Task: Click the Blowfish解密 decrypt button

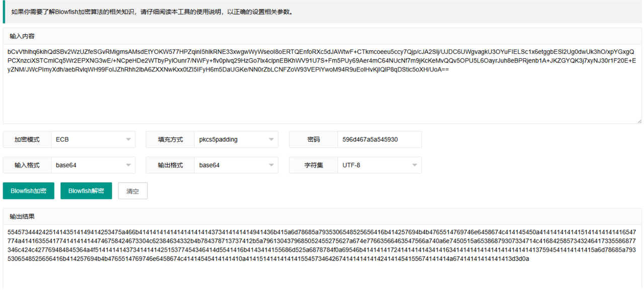Action: click(86, 191)
